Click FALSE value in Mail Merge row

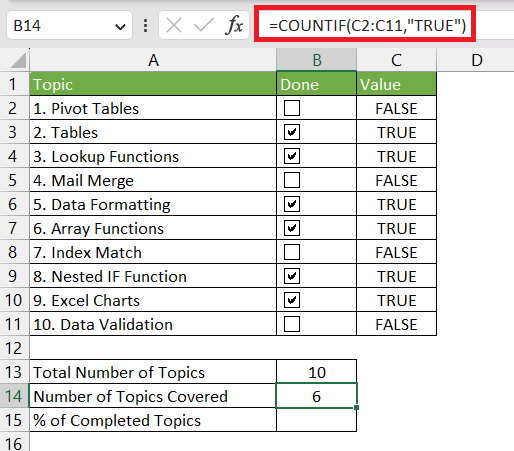(396, 180)
